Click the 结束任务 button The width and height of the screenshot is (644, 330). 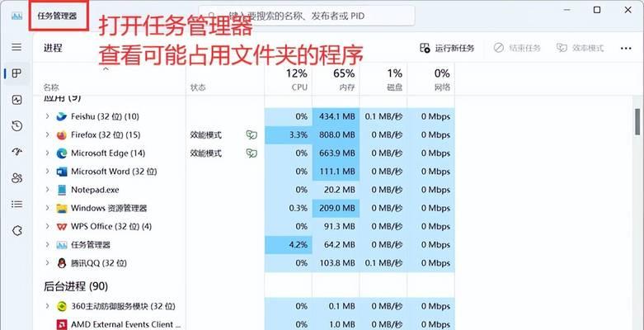pyautogui.click(x=517, y=48)
